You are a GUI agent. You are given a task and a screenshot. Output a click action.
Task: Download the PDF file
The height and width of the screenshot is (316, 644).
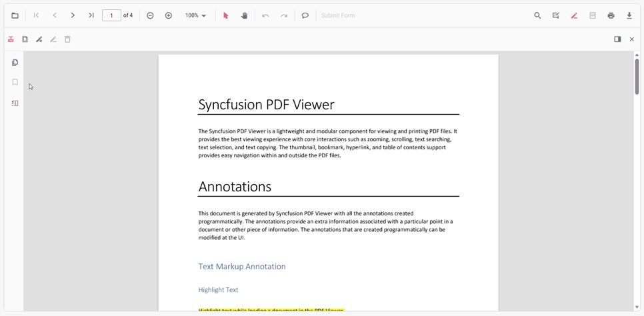(x=629, y=15)
